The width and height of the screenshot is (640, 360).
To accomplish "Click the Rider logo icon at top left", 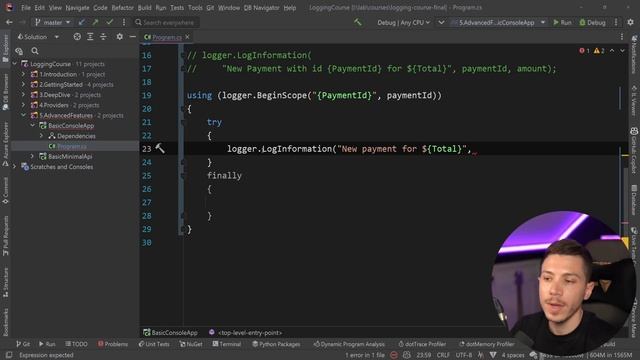I will (9, 7).
